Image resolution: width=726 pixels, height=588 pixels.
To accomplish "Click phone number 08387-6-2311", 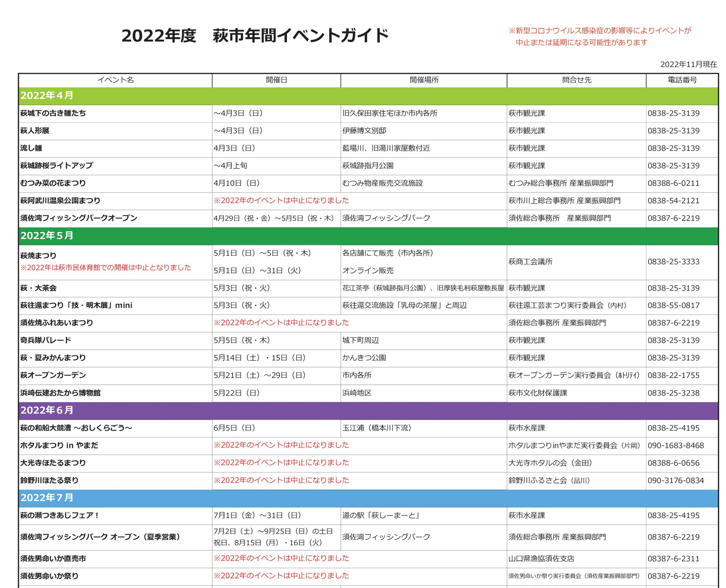I will 674,559.
